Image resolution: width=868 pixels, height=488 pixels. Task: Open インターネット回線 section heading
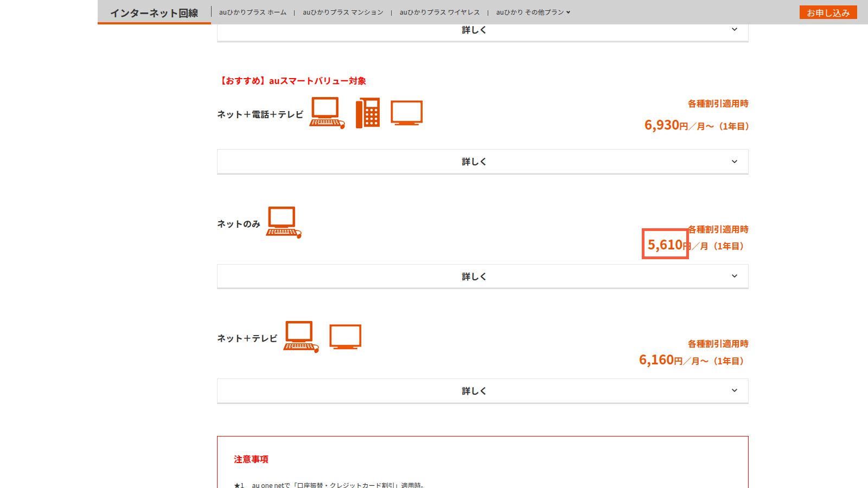click(154, 13)
